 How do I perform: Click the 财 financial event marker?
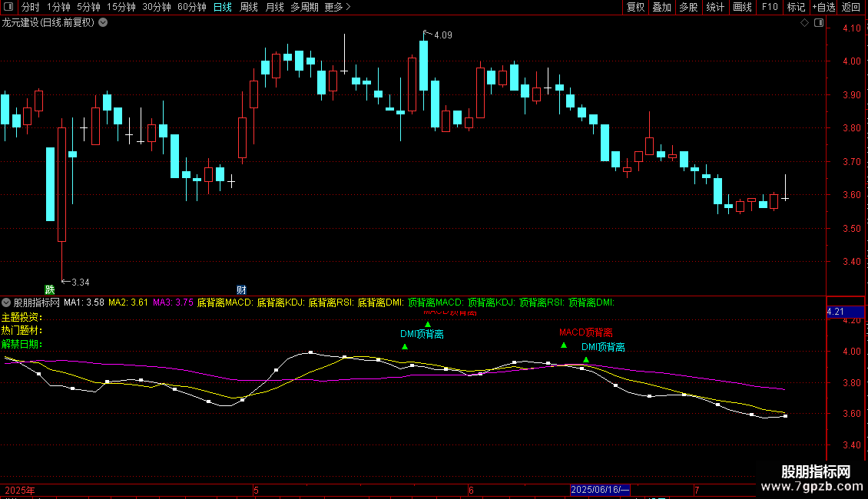coord(241,289)
